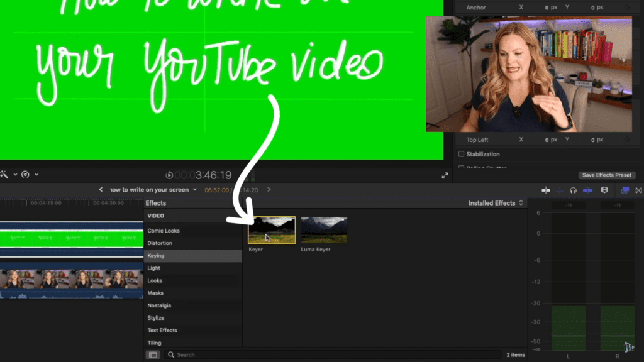
Task: Open the enhancements magic wand tool
Action: click(4, 175)
